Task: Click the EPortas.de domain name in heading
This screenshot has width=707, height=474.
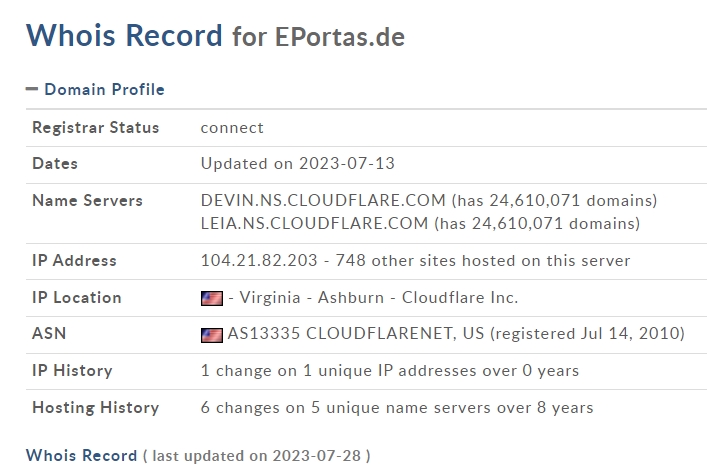Action: (340, 37)
